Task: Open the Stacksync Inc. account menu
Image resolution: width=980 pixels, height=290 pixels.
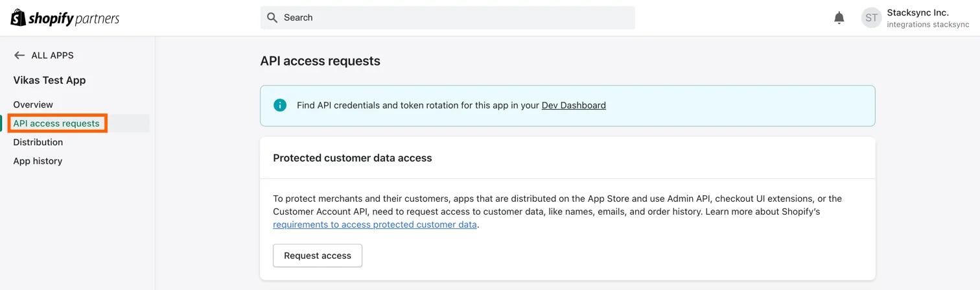Action: (915, 18)
